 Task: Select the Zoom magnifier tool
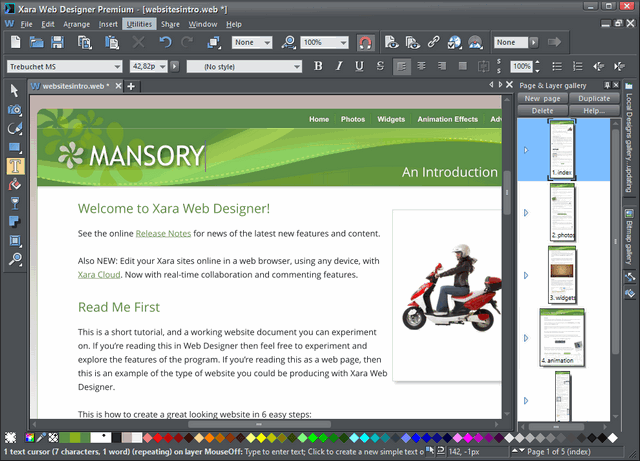coord(14,260)
